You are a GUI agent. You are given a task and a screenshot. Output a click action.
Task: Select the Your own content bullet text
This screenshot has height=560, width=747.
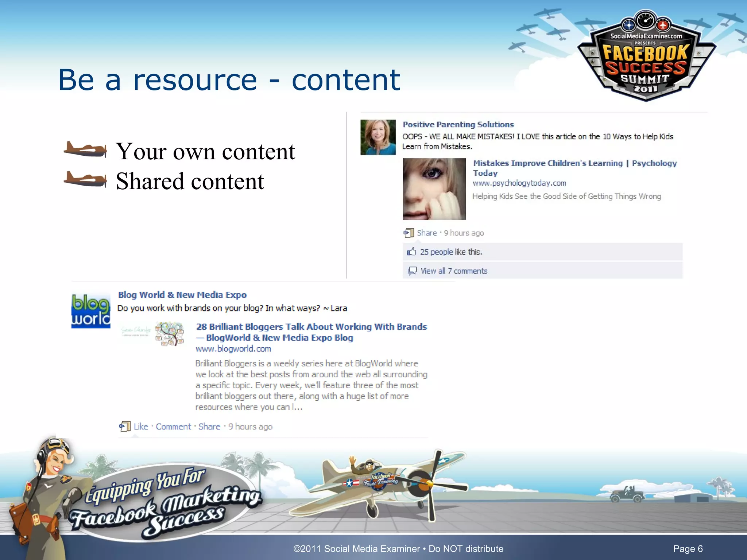tap(205, 151)
